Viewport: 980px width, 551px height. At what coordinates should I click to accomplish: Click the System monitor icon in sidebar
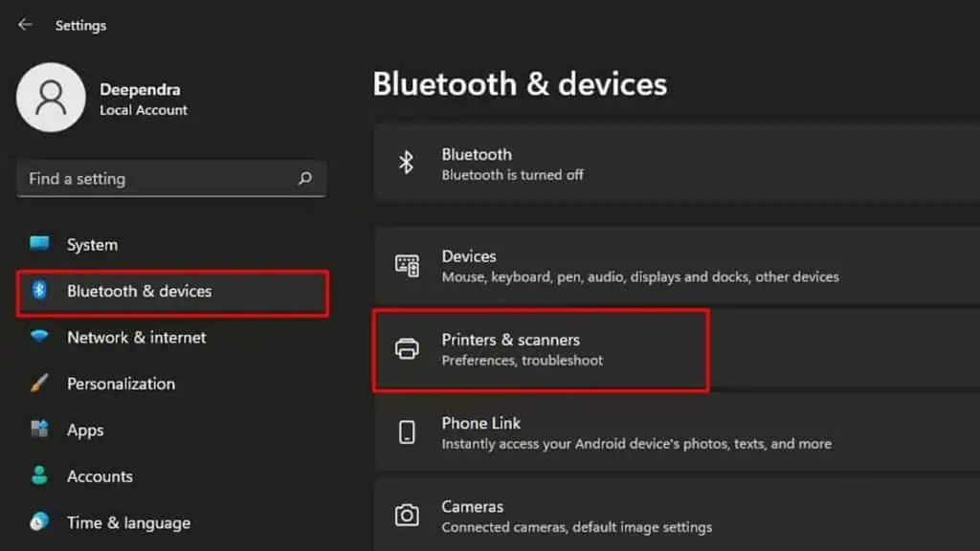pos(39,244)
